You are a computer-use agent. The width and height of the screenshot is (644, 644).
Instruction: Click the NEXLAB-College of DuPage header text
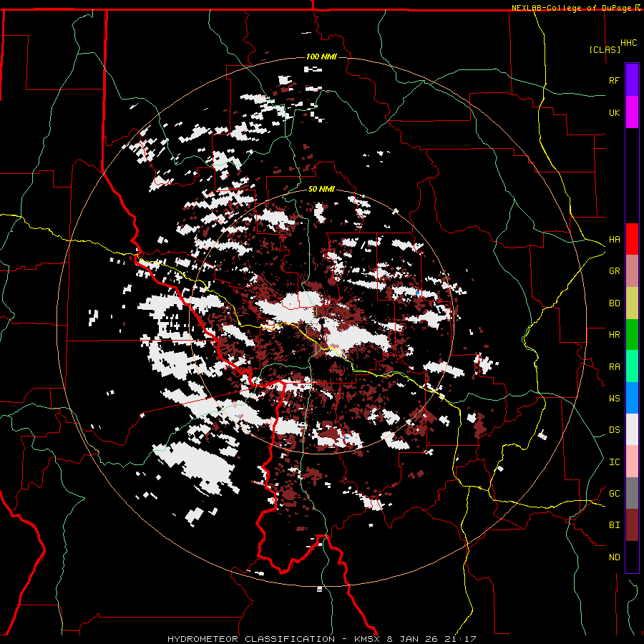coord(572,8)
